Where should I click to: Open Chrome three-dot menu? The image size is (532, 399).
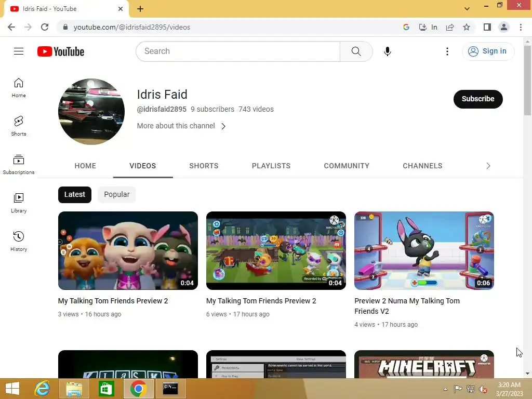coord(521,27)
